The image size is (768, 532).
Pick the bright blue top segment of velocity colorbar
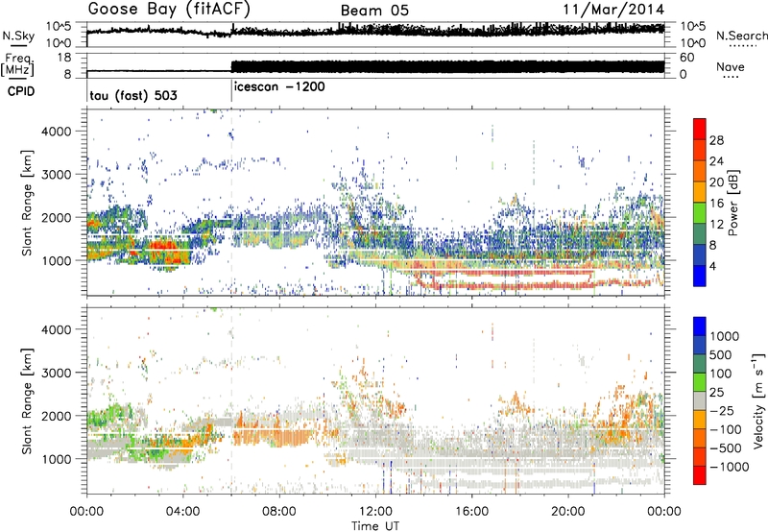[x=700, y=326]
